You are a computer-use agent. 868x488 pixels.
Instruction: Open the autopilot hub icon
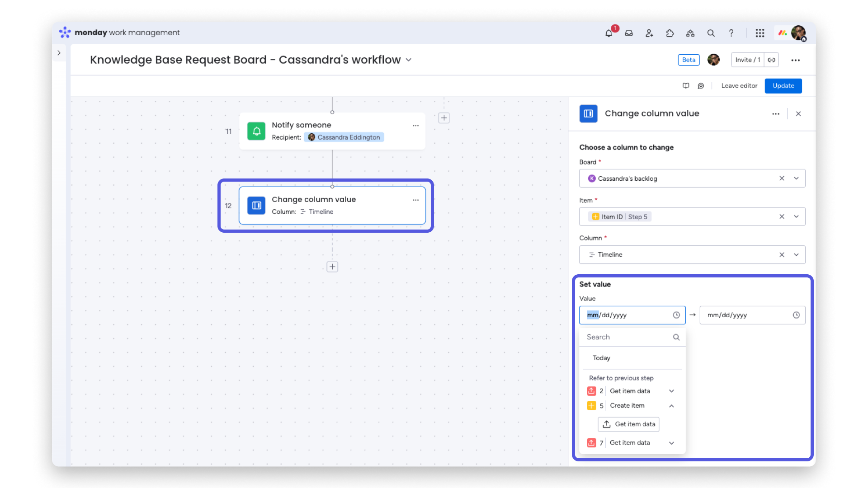click(690, 33)
